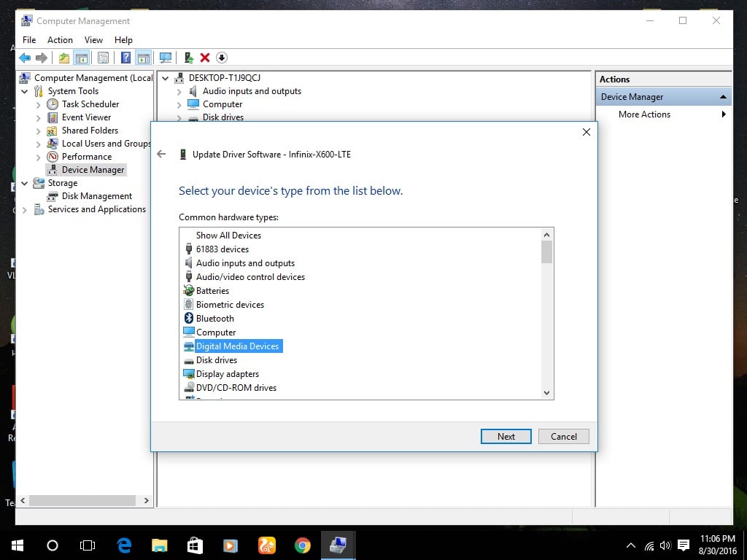Click the Scan for hardware changes monitor icon
The height and width of the screenshot is (560, 747).
[166, 58]
